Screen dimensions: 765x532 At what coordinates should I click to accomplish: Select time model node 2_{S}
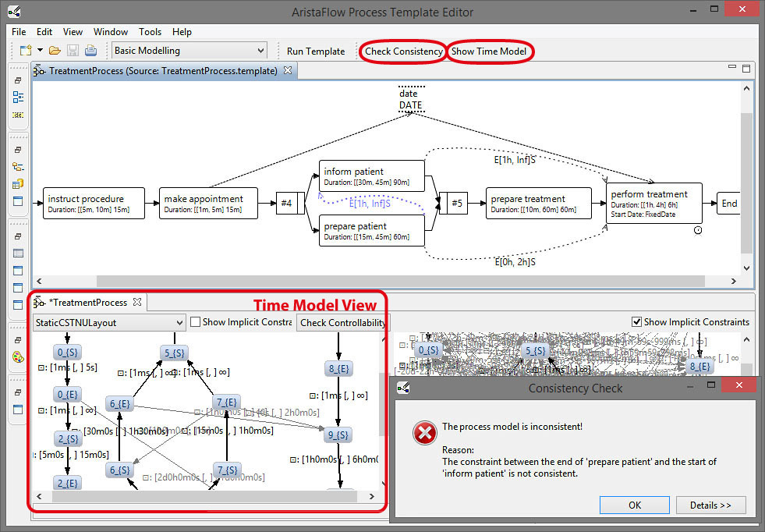[x=68, y=439]
